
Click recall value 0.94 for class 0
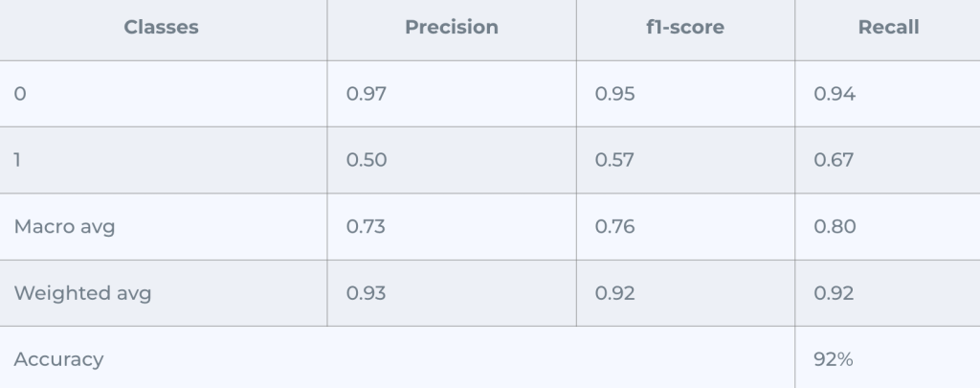tap(835, 94)
